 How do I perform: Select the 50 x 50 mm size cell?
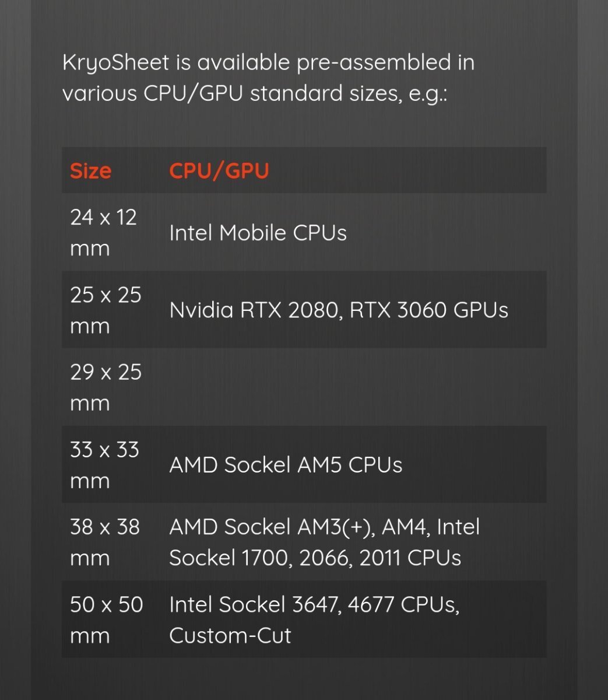tap(106, 619)
